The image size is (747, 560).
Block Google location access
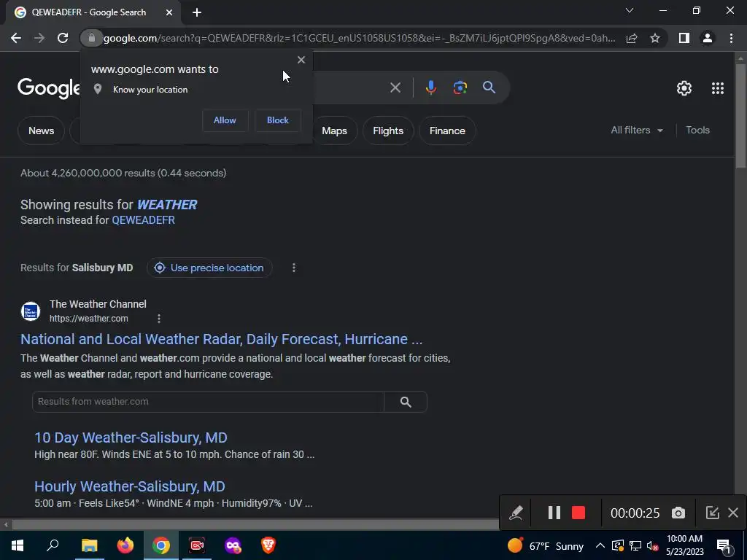click(278, 120)
